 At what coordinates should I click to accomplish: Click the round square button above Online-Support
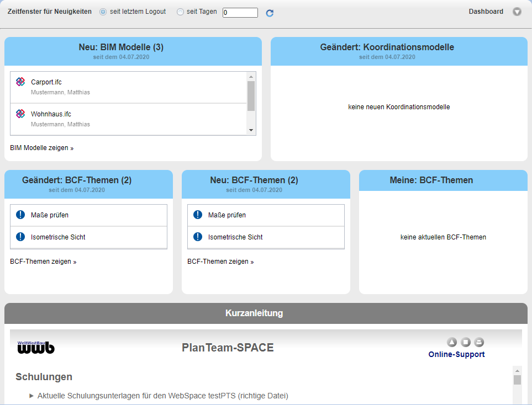(466, 342)
